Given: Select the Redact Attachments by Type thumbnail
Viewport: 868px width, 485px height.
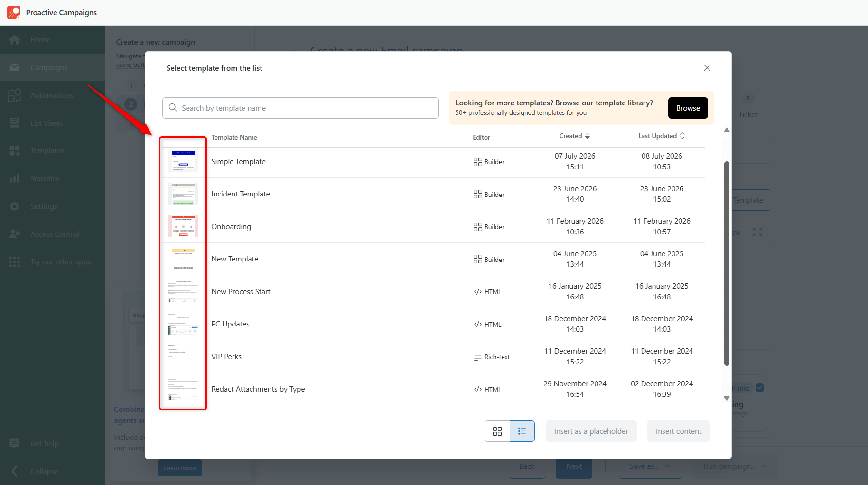Looking at the screenshot, I should tap(184, 389).
